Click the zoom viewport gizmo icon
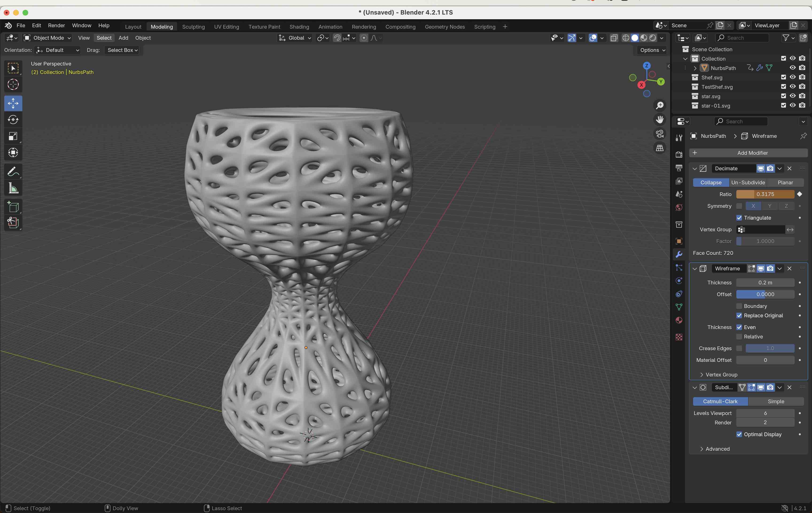 [660, 105]
